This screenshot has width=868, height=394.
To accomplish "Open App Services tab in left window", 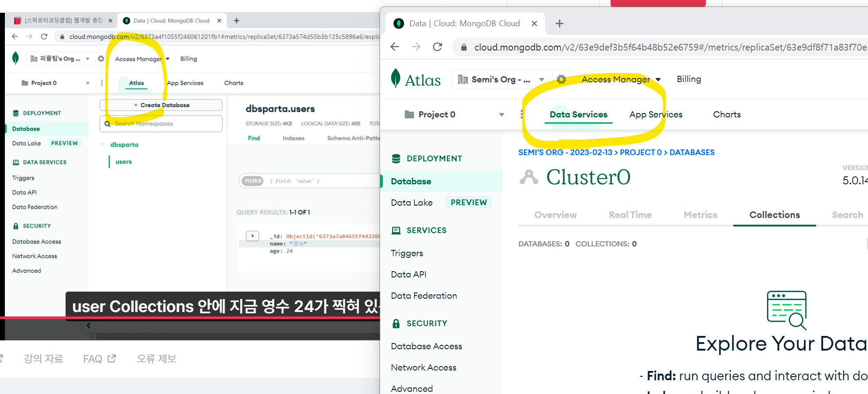I will [185, 83].
